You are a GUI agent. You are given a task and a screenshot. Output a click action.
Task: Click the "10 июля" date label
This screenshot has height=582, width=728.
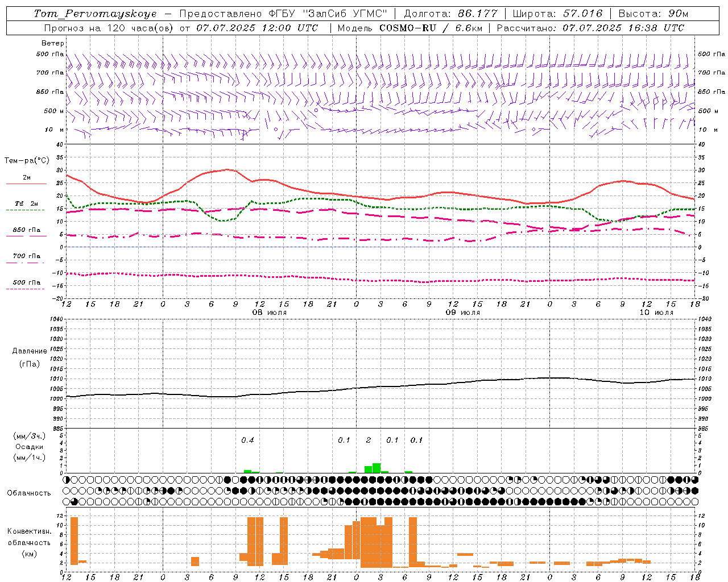click(x=656, y=313)
